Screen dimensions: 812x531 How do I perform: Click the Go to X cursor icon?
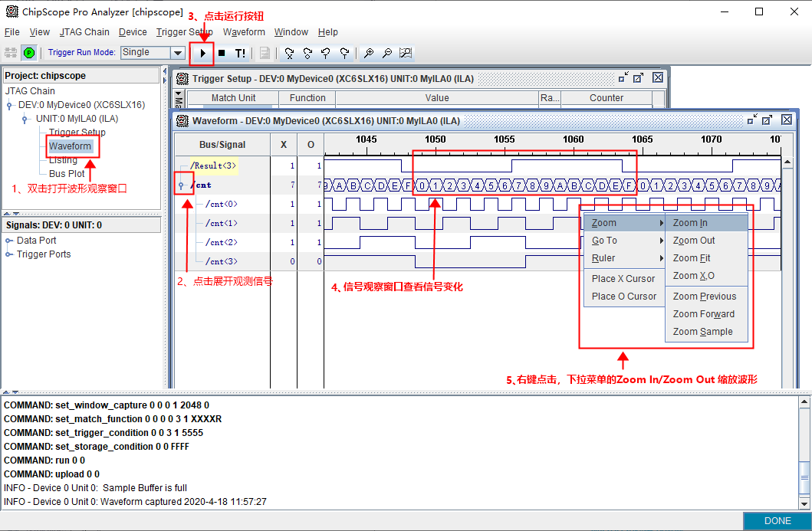[x=289, y=53]
